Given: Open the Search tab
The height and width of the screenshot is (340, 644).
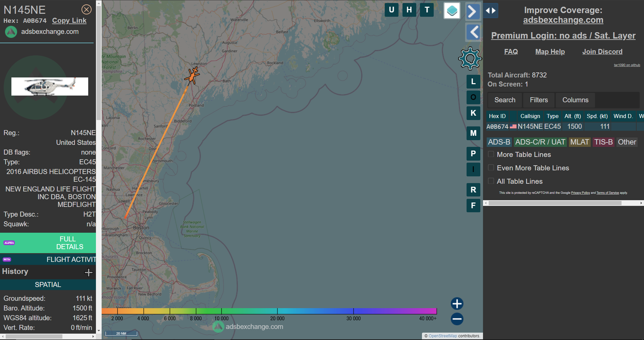Looking at the screenshot, I should (505, 100).
